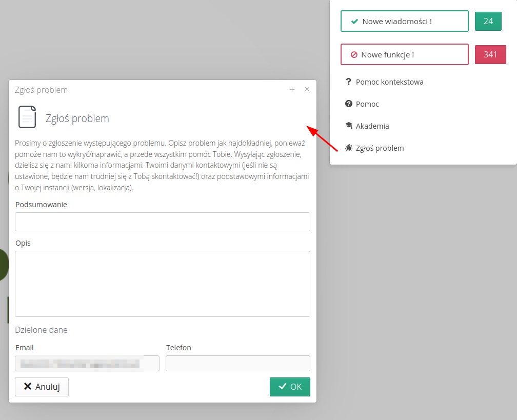
Task: Click the document icon in the dialog header
Action: coord(27,117)
